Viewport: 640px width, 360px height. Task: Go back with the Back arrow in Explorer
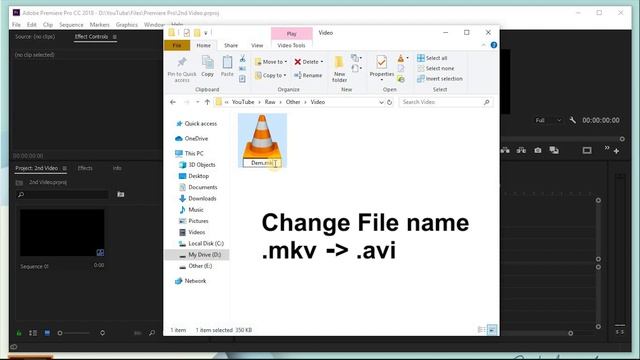pyautogui.click(x=173, y=102)
